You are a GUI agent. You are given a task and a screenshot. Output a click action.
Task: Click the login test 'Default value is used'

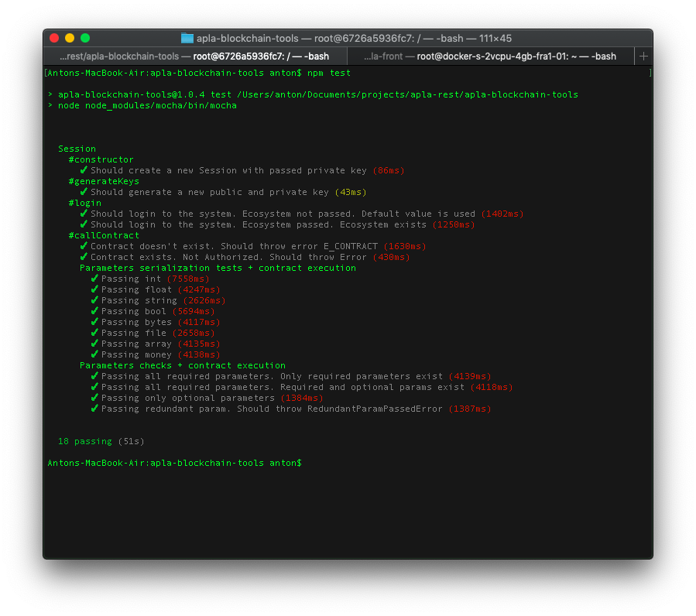302,214
